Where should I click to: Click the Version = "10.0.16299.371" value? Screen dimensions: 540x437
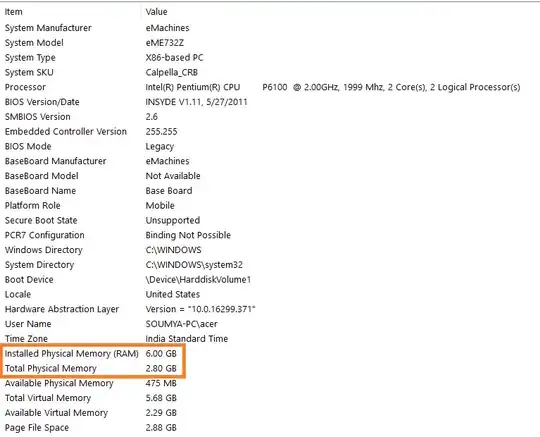coord(200,309)
